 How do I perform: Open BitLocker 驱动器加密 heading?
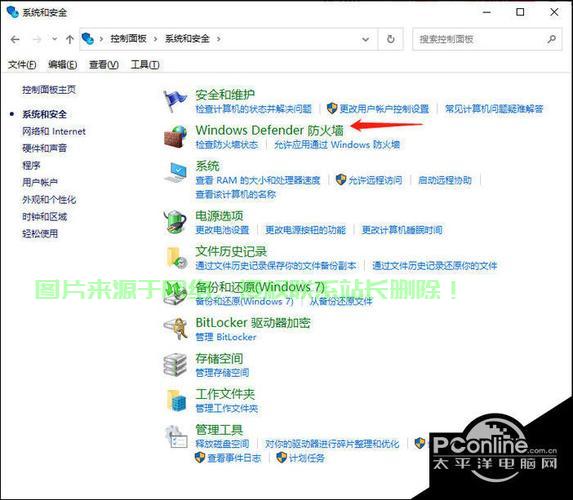point(253,323)
